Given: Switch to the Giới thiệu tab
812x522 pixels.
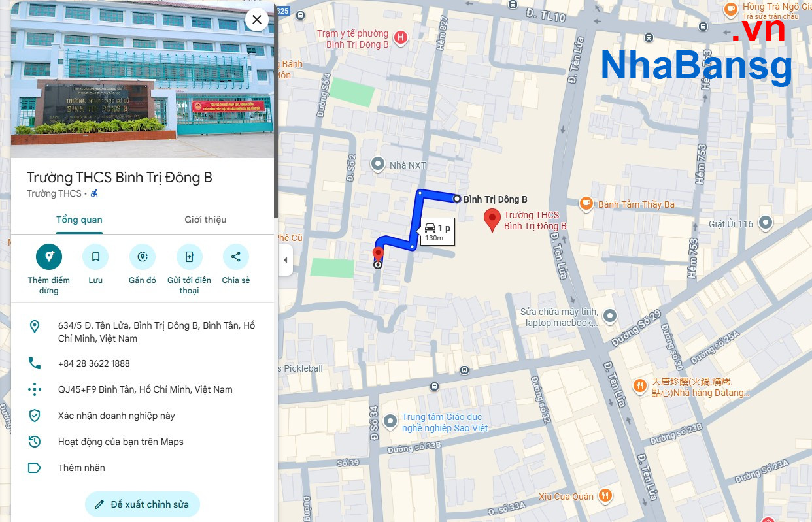Looking at the screenshot, I should click(205, 220).
